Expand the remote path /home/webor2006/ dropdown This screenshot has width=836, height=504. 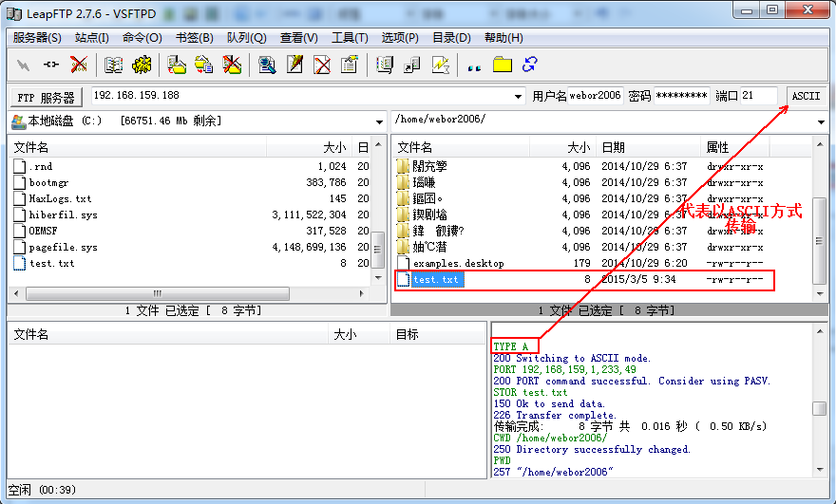pyautogui.click(x=821, y=122)
